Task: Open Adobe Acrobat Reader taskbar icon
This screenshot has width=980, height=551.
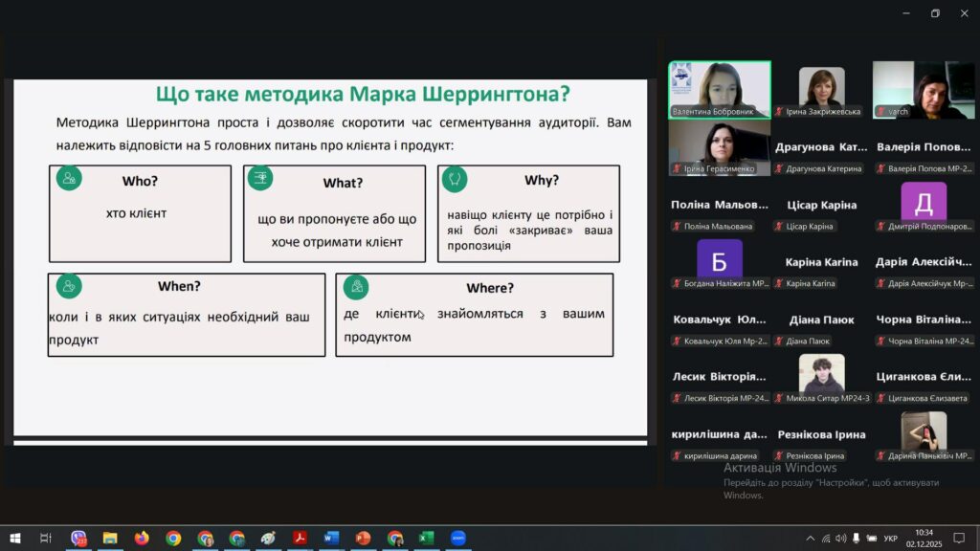Action: click(x=300, y=539)
